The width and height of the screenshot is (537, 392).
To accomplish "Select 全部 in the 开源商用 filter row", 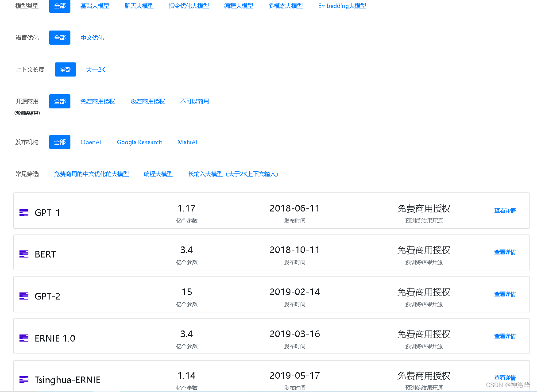I will (60, 101).
